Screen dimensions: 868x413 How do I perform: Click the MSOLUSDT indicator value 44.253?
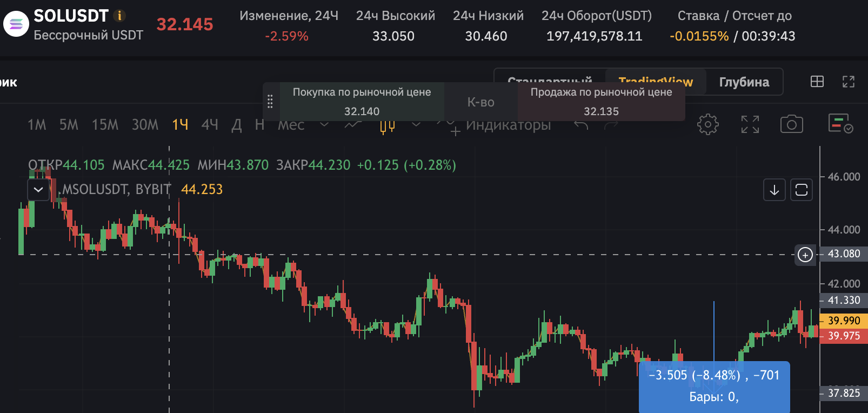pos(202,189)
